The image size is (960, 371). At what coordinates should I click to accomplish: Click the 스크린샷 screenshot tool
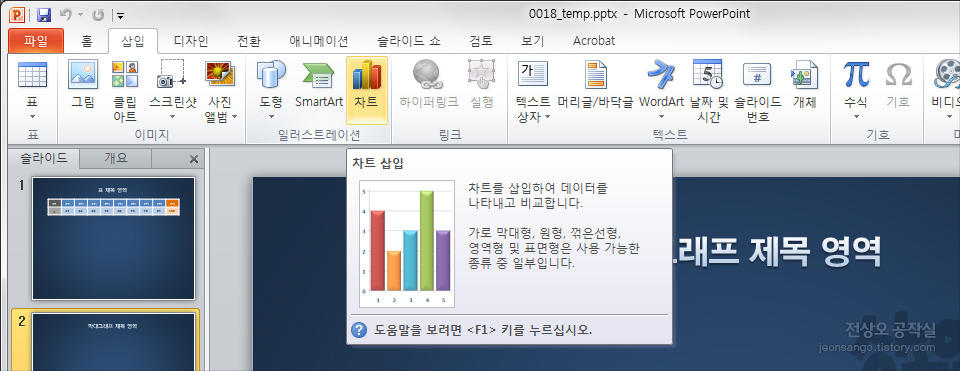pos(172,91)
